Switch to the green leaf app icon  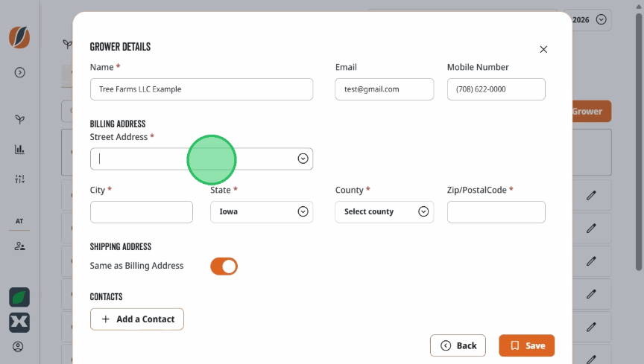(x=19, y=297)
